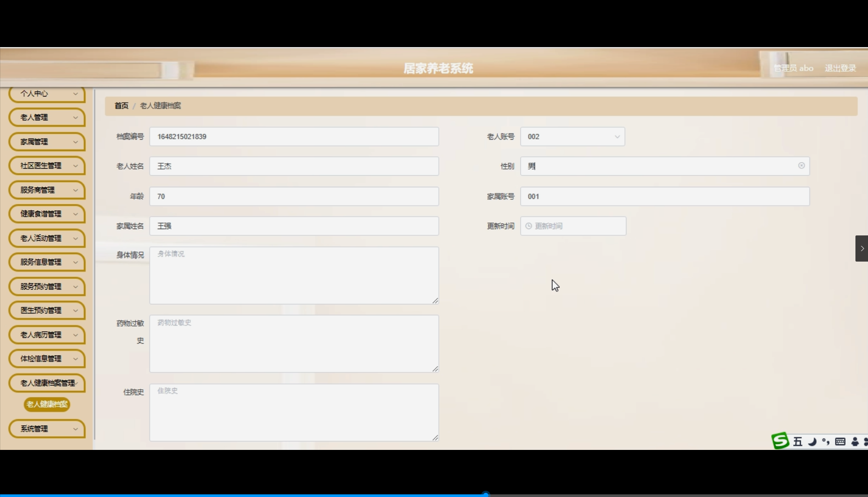Open the 系统管理 menu
Image resolution: width=868 pixels, height=497 pixels.
[47, 429]
